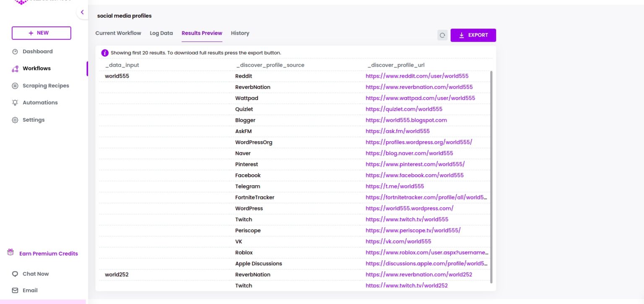Click the Automations bell icon
Image resolution: width=644 pixels, height=304 pixels.
15,102
